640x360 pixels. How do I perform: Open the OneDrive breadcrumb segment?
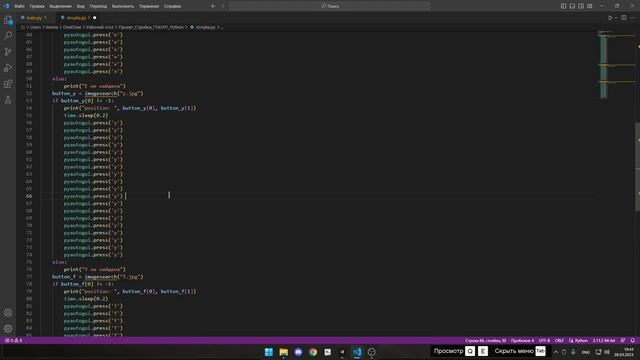pos(72,27)
